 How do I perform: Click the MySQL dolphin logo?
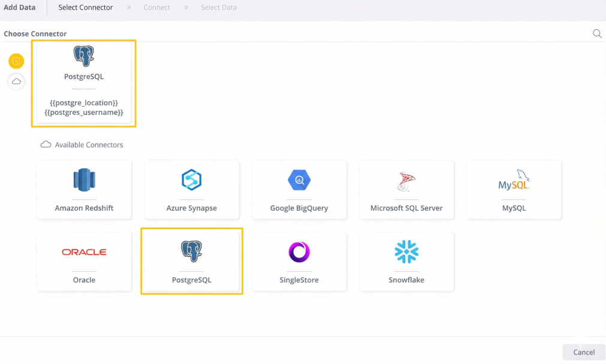click(514, 180)
